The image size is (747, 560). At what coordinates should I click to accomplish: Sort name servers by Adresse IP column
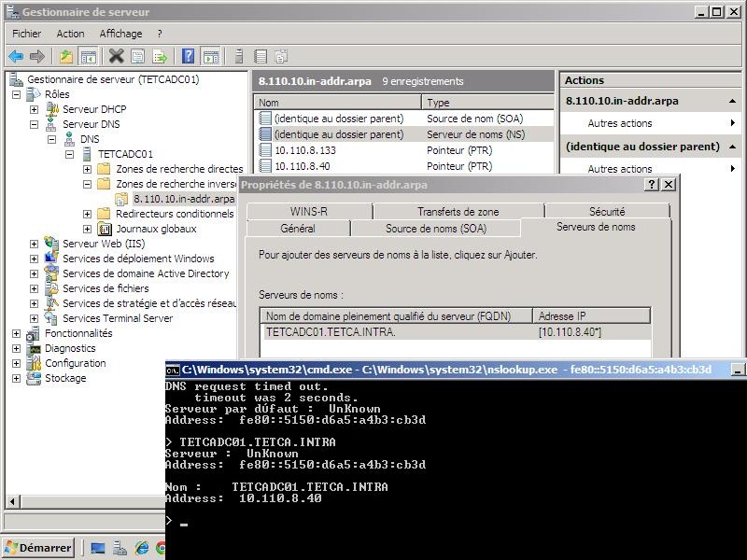[591, 315]
